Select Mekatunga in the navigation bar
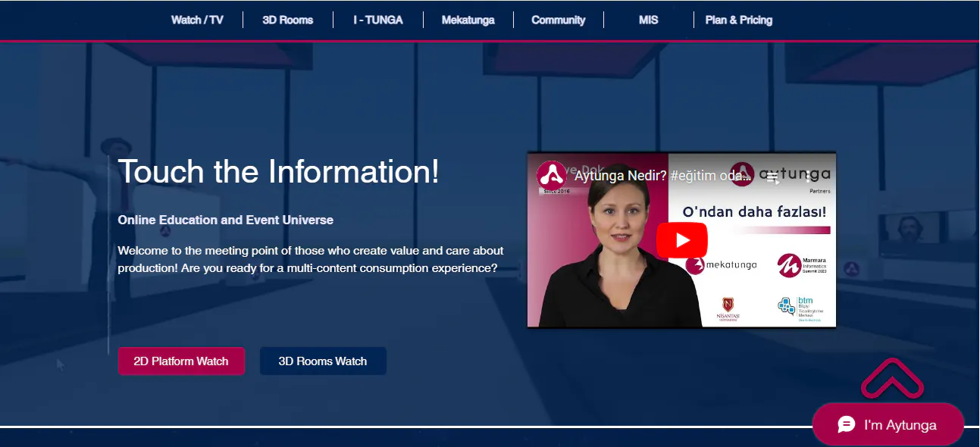This screenshot has width=980, height=447. pos(468,20)
